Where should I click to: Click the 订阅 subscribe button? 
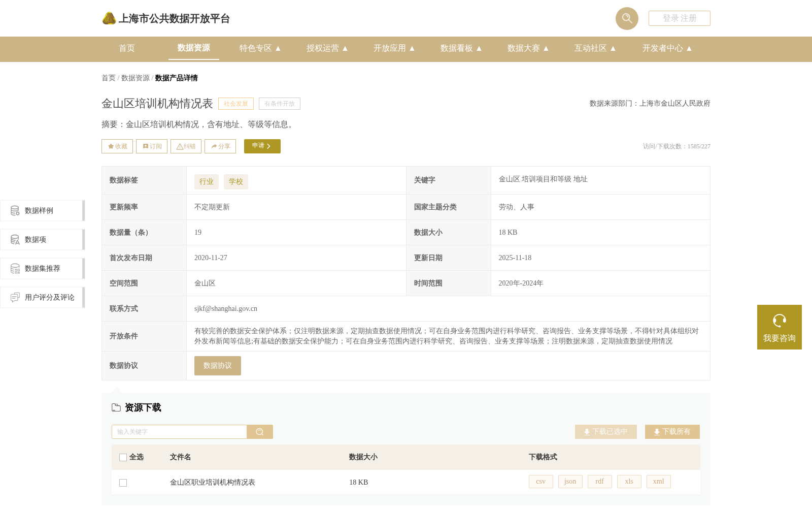(x=152, y=146)
